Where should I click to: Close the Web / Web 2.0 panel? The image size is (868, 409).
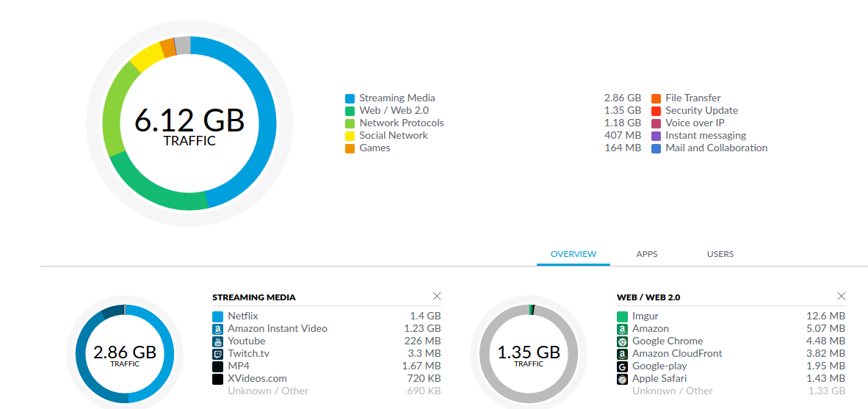tap(842, 296)
